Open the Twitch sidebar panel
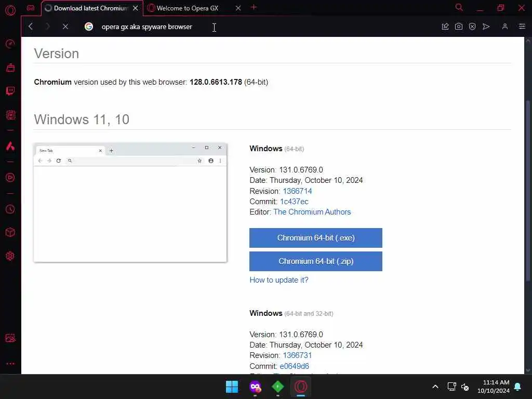Screen dimensions: 532x399 click(x=10, y=91)
